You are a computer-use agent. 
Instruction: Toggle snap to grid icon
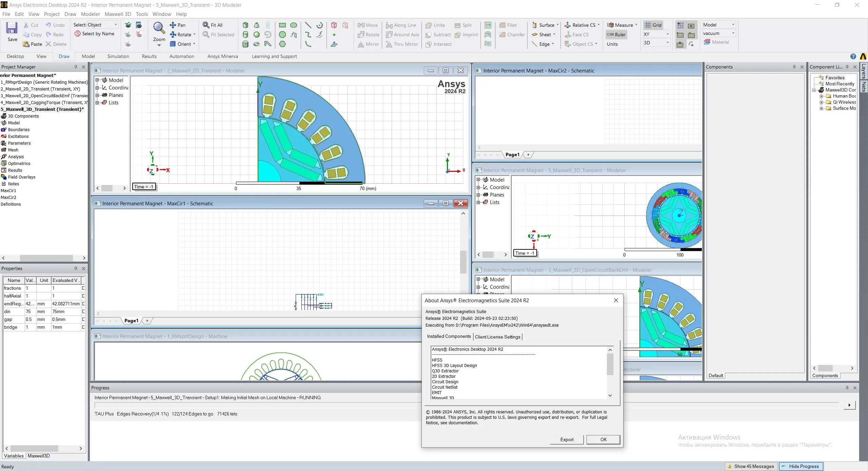(680, 25)
